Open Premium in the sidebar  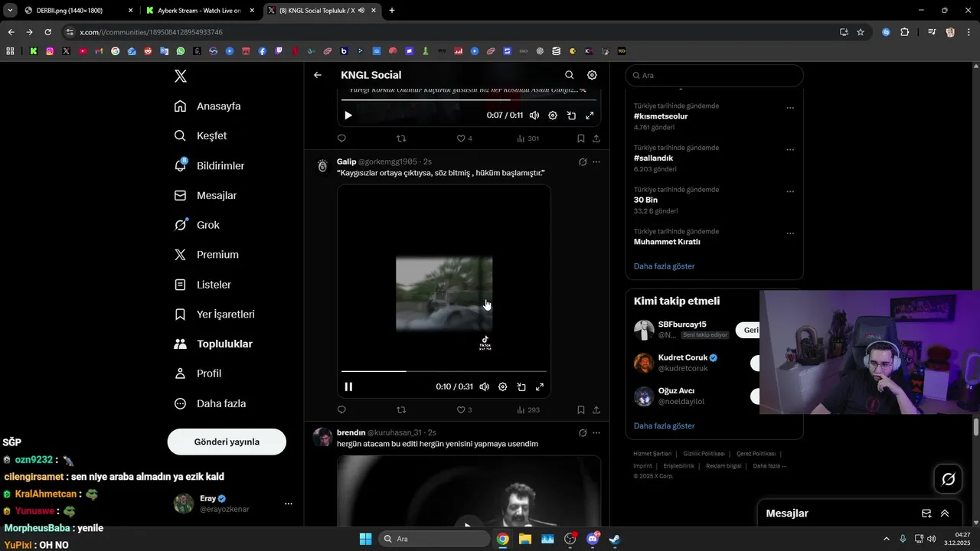tap(207, 255)
